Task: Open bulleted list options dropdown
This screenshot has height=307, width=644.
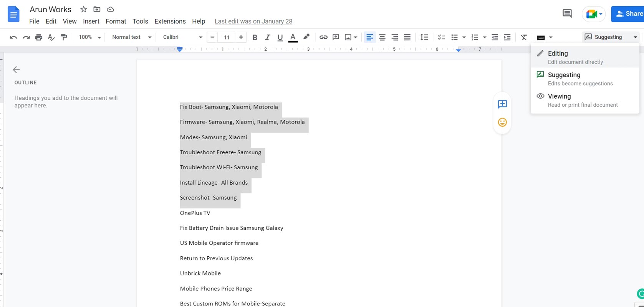Action: coord(464,37)
